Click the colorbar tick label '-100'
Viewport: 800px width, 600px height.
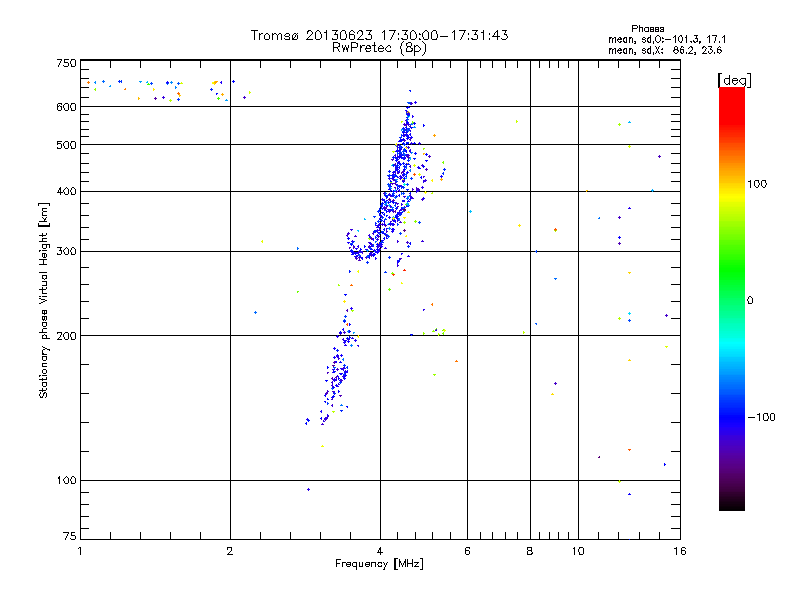pos(761,417)
